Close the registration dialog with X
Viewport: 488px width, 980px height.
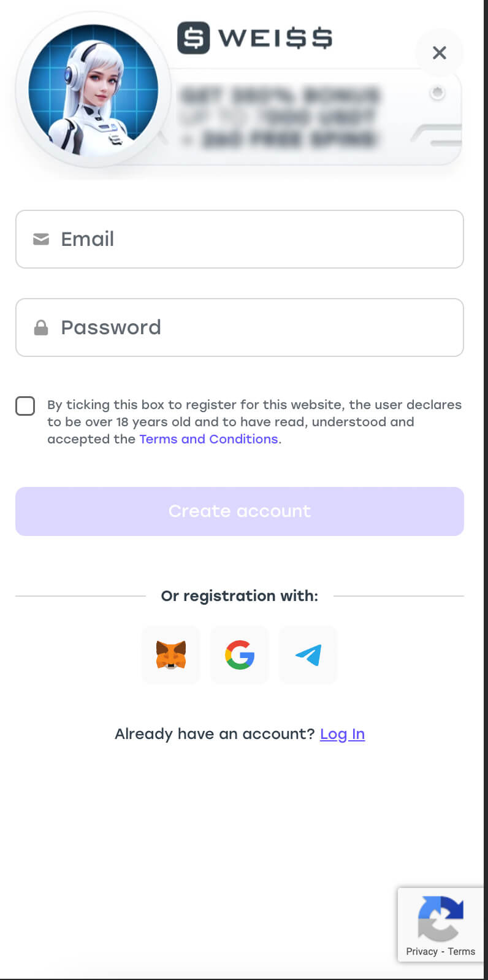439,53
